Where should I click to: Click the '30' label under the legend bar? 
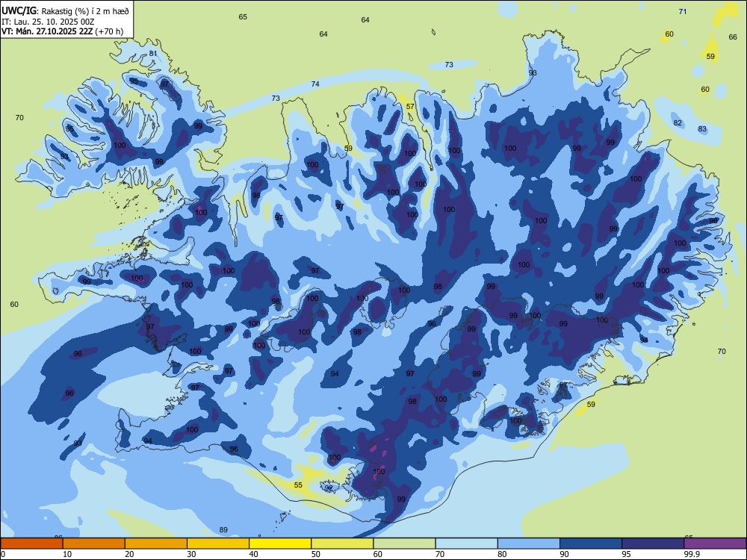tap(191, 554)
